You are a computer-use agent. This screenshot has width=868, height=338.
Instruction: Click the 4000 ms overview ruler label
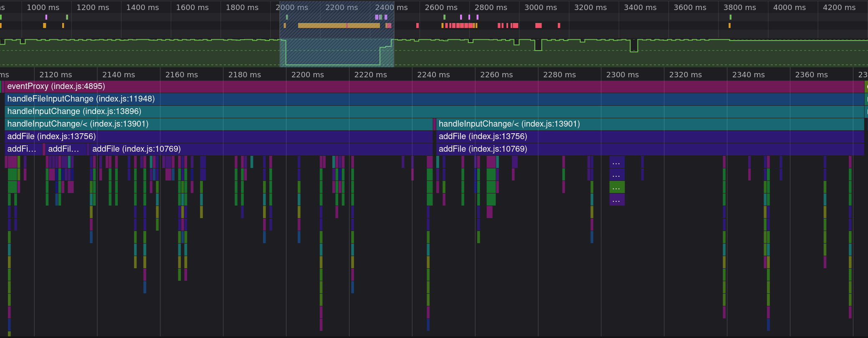click(x=790, y=8)
